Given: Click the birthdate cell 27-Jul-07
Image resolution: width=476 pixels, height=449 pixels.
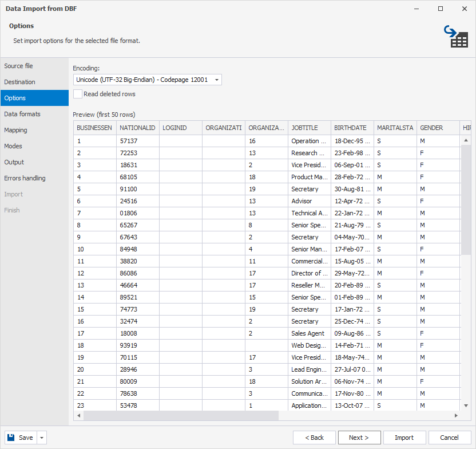Looking at the screenshot, I should click(x=352, y=369).
